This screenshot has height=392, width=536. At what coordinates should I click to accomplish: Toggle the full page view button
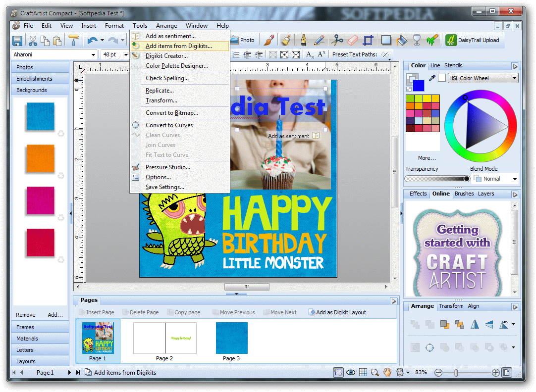click(x=507, y=372)
